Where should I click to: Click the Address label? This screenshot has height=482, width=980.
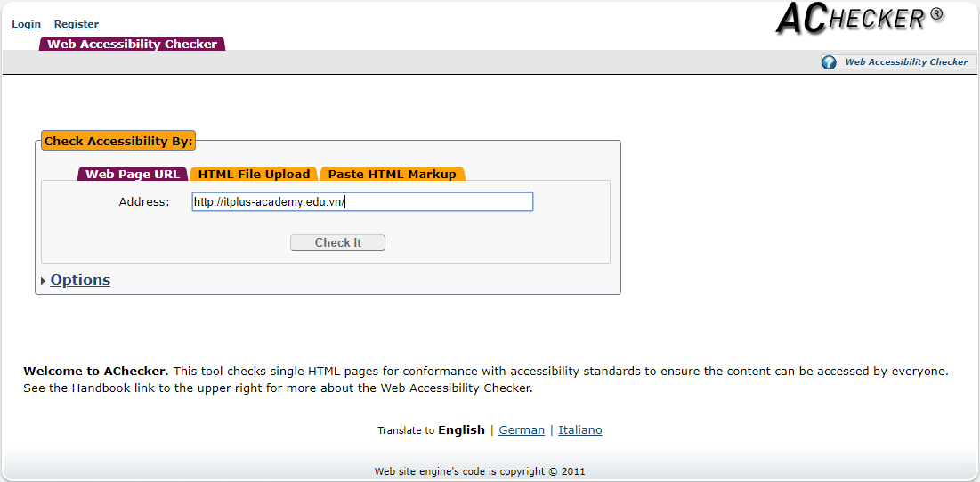point(143,202)
